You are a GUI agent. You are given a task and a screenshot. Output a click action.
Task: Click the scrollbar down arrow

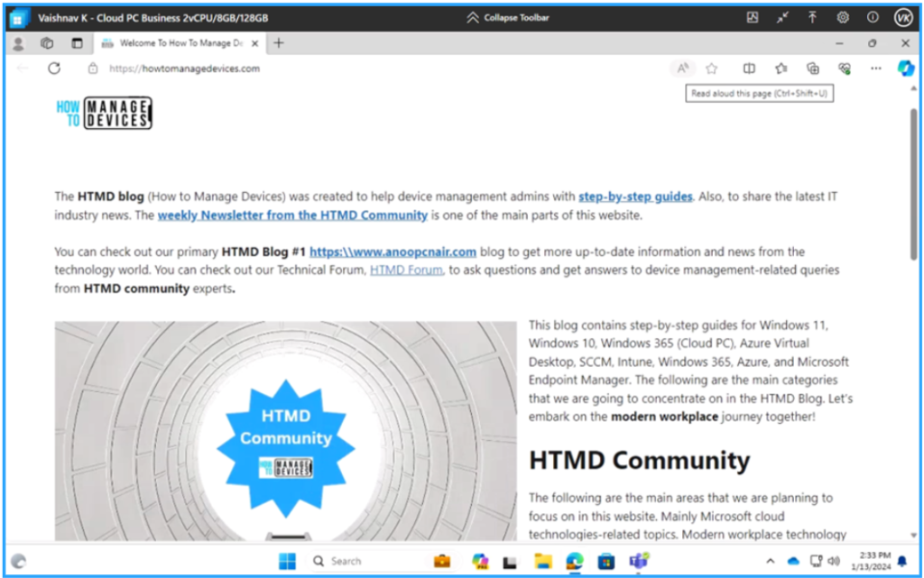pyautogui.click(x=913, y=536)
